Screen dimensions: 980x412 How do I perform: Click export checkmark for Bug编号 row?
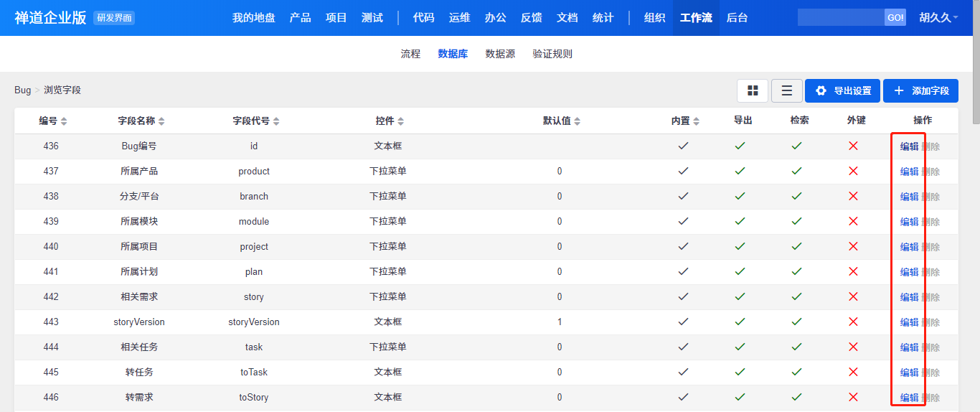pyautogui.click(x=740, y=146)
